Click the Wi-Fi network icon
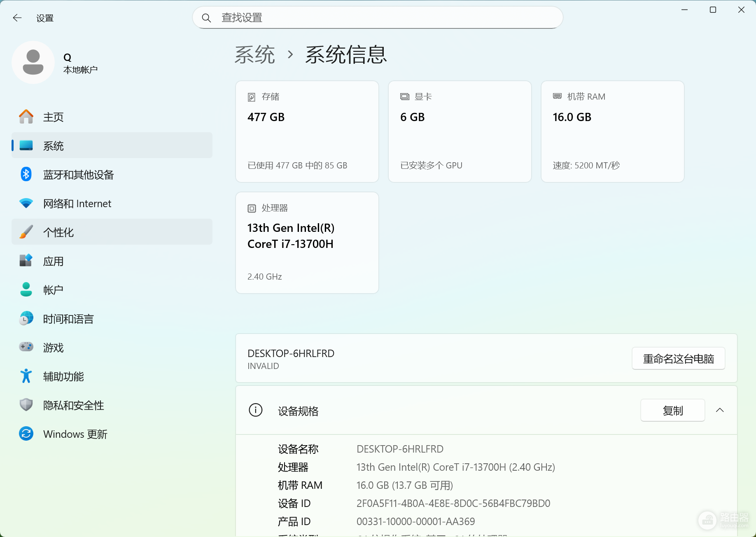Image resolution: width=756 pixels, height=537 pixels. [x=26, y=203]
